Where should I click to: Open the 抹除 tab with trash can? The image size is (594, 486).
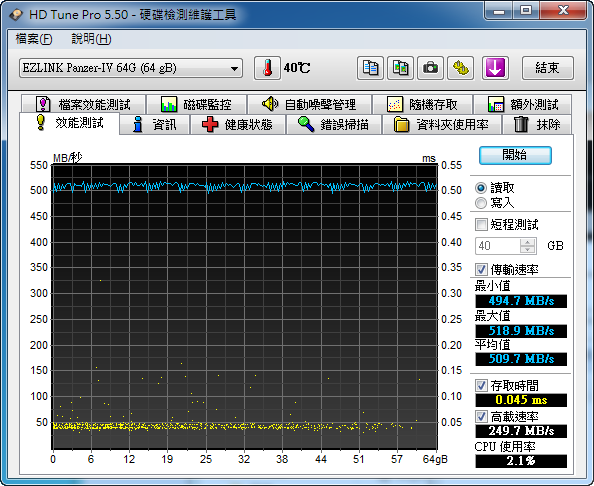(537, 125)
